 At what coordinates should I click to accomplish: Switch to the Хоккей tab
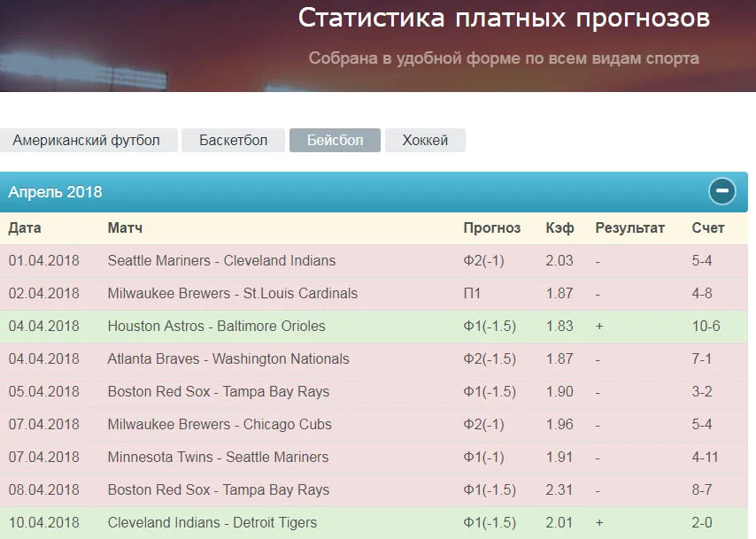pos(425,141)
